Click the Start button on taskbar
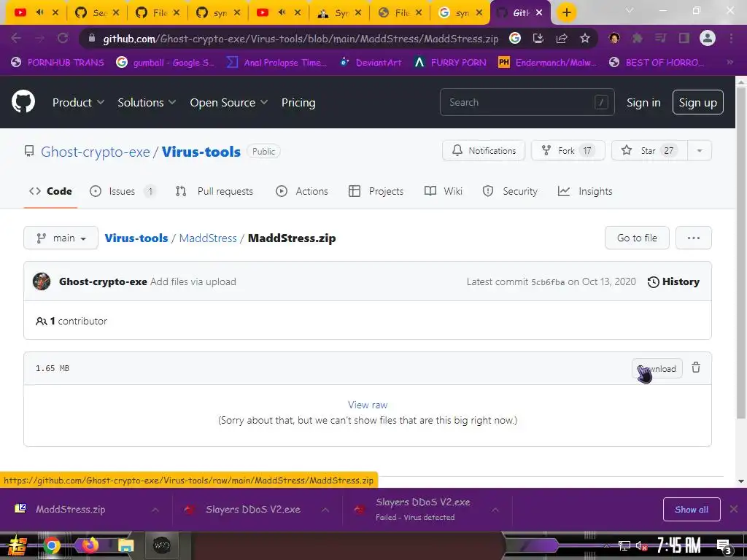The width and height of the screenshot is (747, 560). point(17,545)
